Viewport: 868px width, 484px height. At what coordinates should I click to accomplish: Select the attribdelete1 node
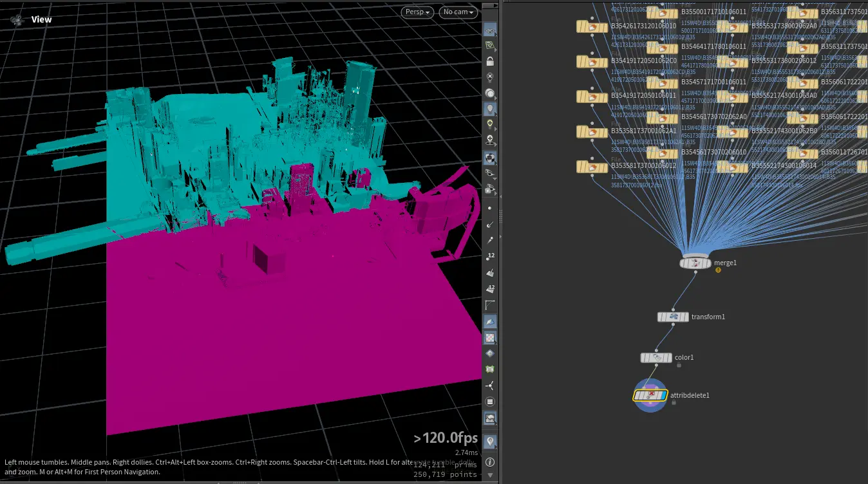click(650, 395)
